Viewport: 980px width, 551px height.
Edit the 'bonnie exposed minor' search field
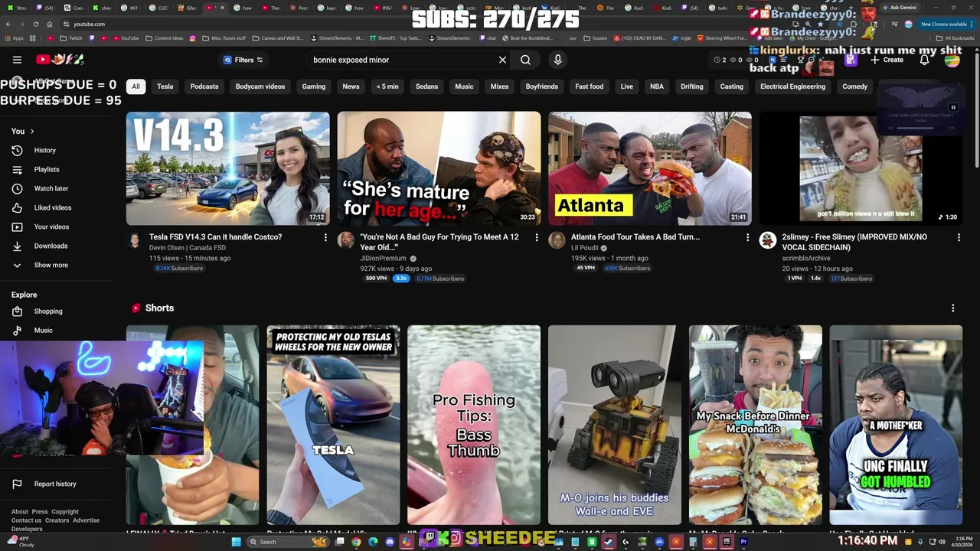point(402,60)
